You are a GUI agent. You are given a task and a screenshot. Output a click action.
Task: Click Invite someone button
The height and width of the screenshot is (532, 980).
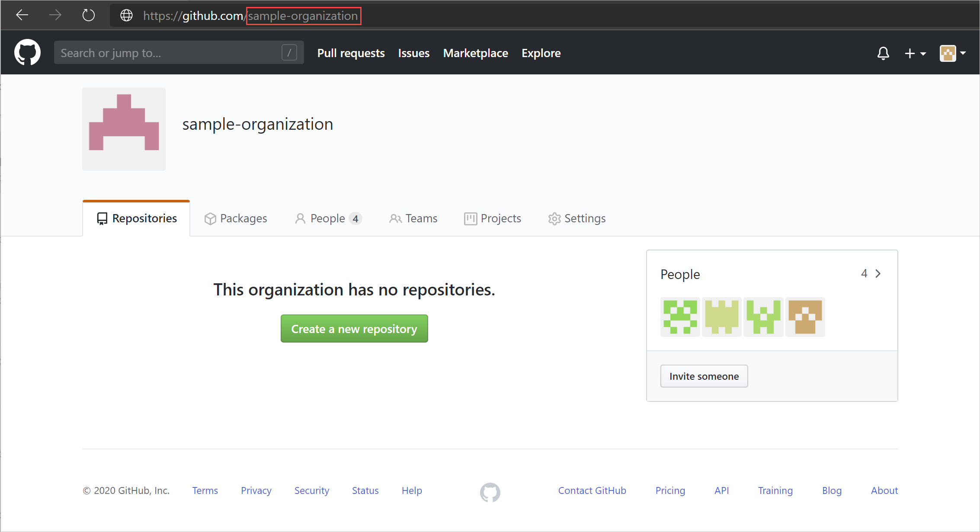[704, 375]
